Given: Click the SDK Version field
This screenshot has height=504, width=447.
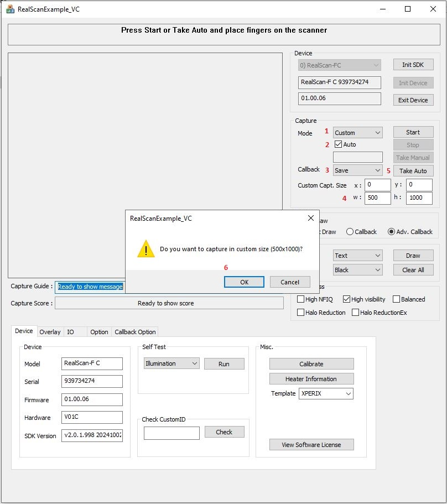Looking at the screenshot, I should pyautogui.click(x=92, y=435).
